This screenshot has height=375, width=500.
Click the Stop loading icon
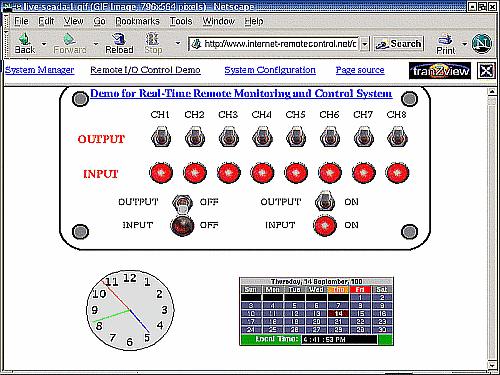[153, 43]
